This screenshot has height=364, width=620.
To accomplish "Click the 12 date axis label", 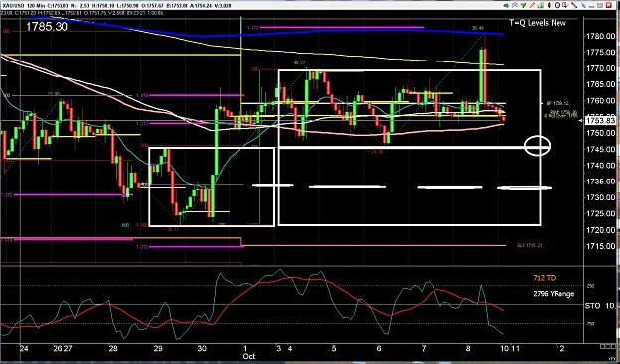I will tap(559, 348).
